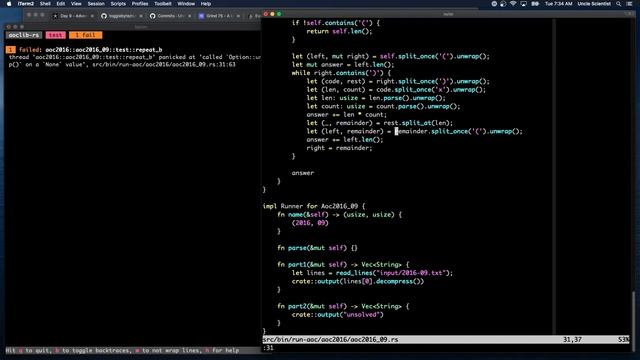Click the fn part1 signature line

click(x=343, y=264)
